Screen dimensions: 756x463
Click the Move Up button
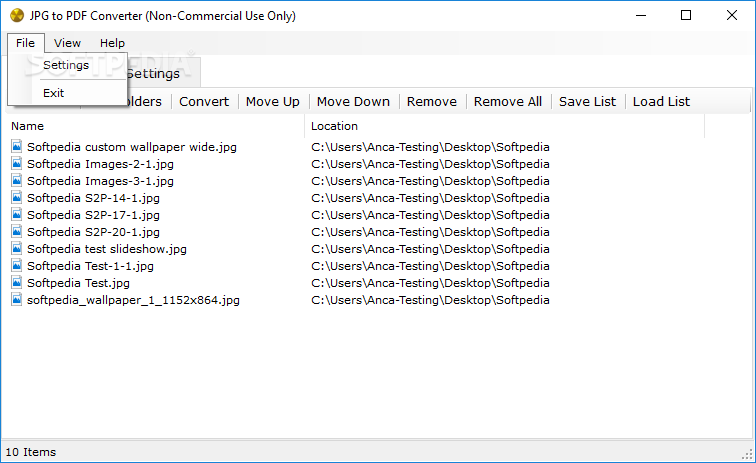pos(272,102)
